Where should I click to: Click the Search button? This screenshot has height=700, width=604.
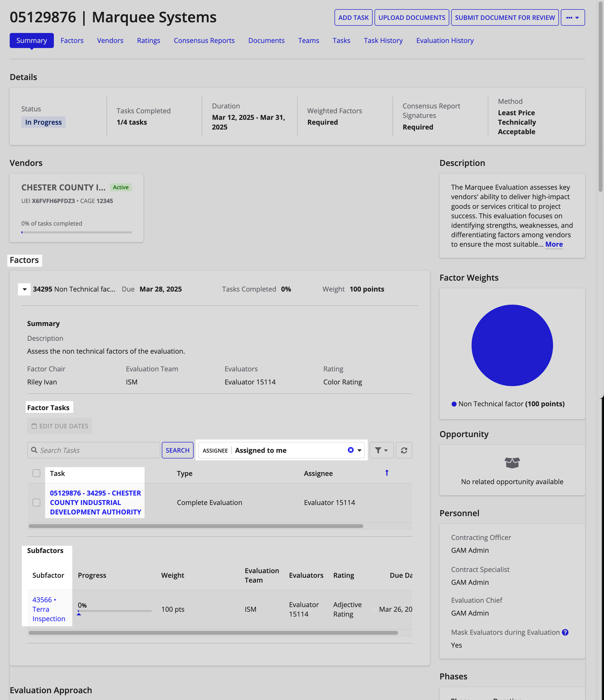point(177,450)
